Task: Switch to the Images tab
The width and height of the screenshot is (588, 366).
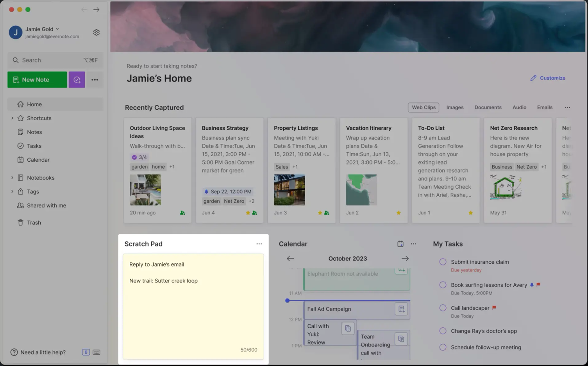Action: click(455, 107)
